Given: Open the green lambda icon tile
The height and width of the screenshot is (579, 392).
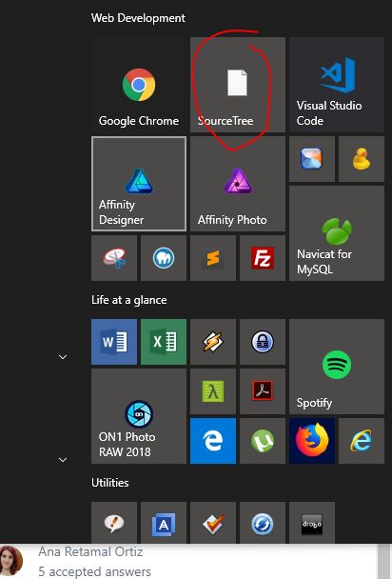Looking at the screenshot, I should click(x=213, y=391).
